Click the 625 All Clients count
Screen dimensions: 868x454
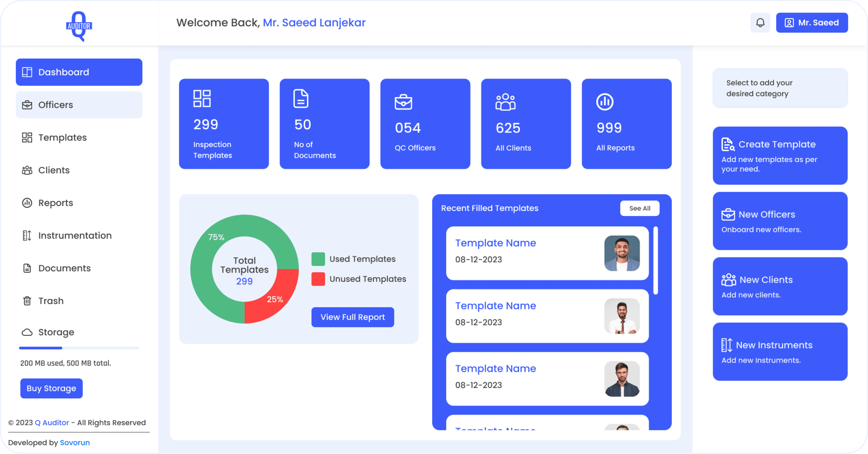[x=508, y=128]
